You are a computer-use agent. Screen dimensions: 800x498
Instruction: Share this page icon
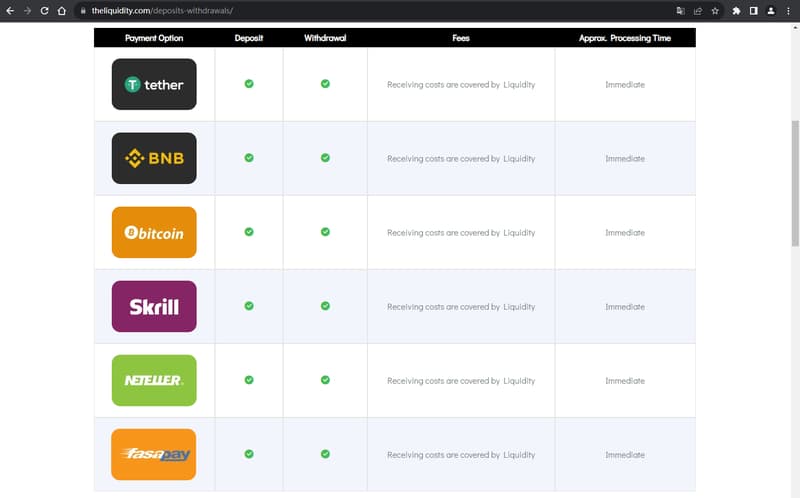coord(697,11)
